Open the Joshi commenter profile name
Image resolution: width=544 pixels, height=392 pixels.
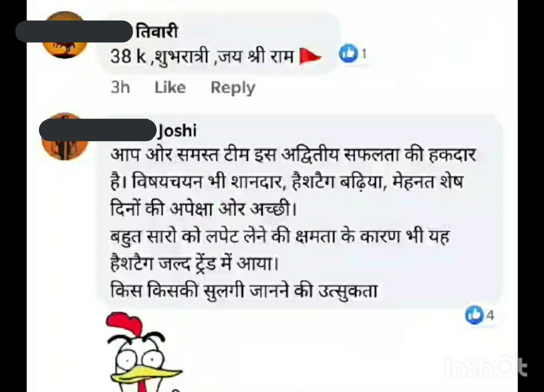177,130
